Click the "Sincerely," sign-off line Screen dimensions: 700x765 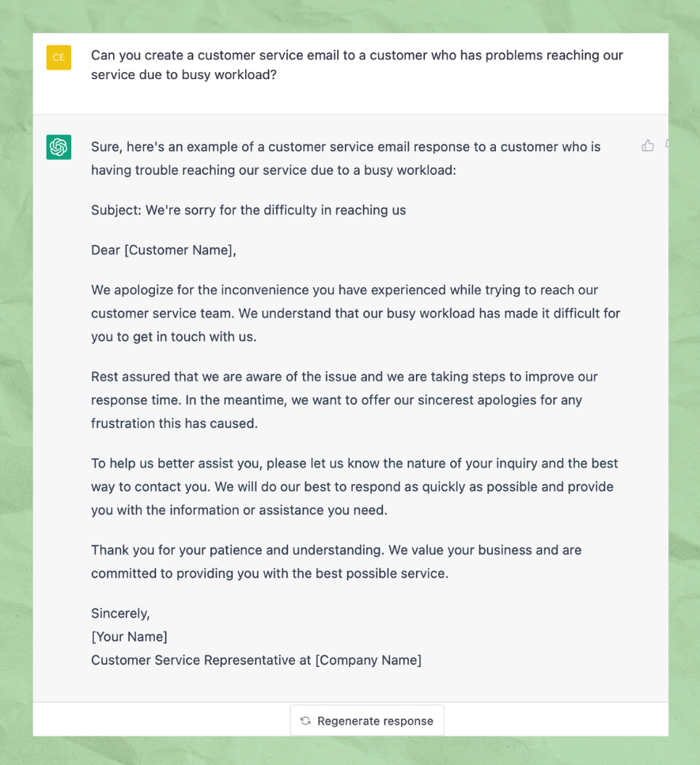(x=120, y=613)
